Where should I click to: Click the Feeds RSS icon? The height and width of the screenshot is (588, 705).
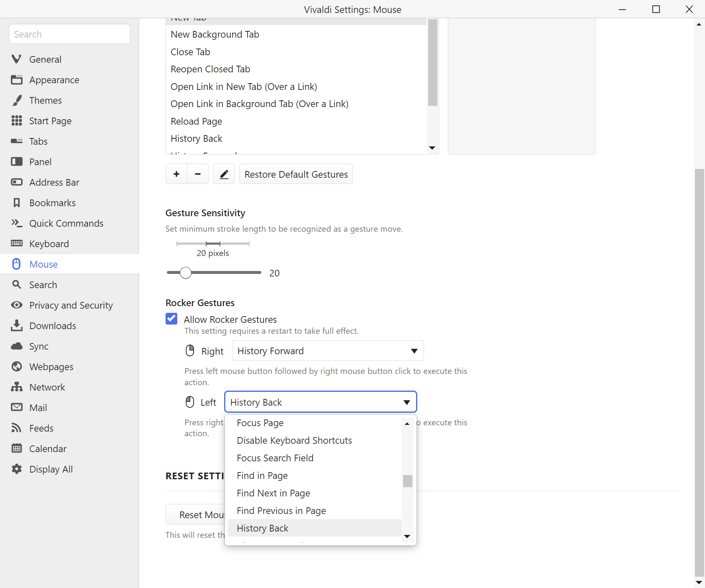17,428
